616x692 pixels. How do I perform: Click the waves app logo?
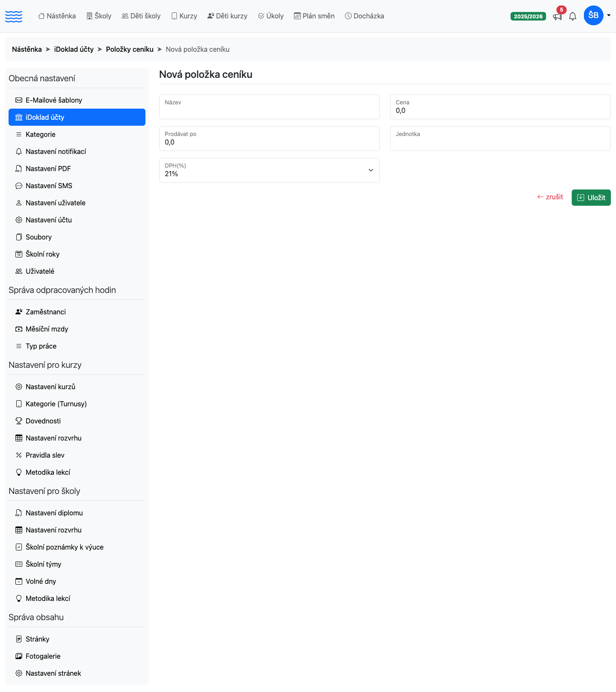tap(14, 16)
